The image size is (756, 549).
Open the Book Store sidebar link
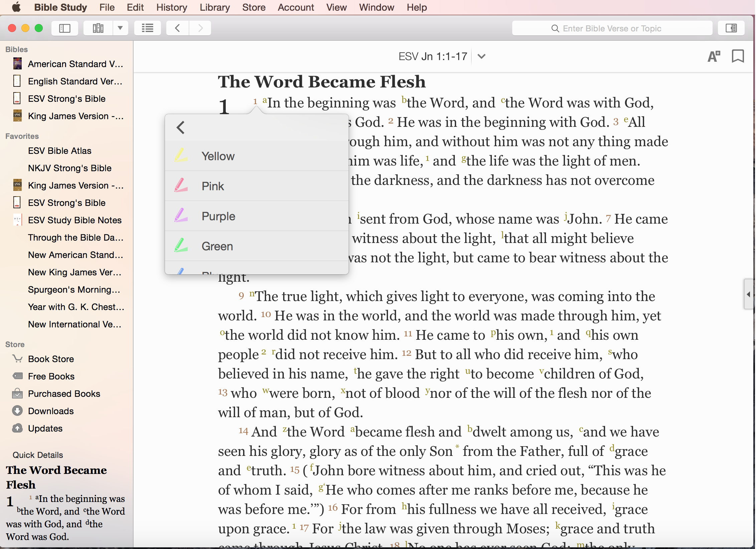51,359
